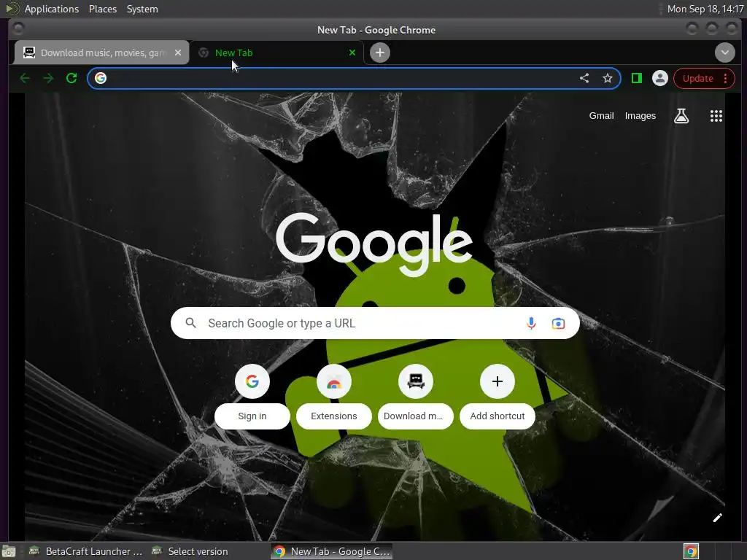Open the Download m... shortcut icon
The width and height of the screenshot is (747, 560).
tap(415, 381)
